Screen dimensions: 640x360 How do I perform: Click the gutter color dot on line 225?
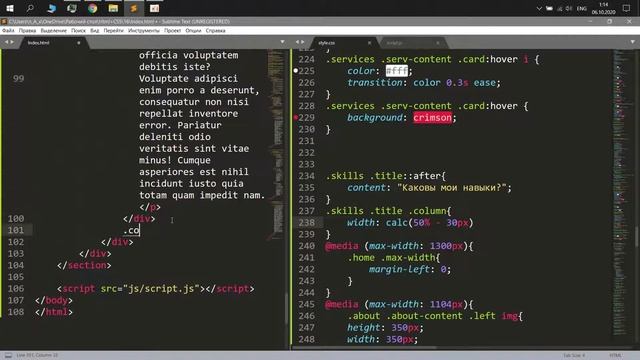coord(296,71)
